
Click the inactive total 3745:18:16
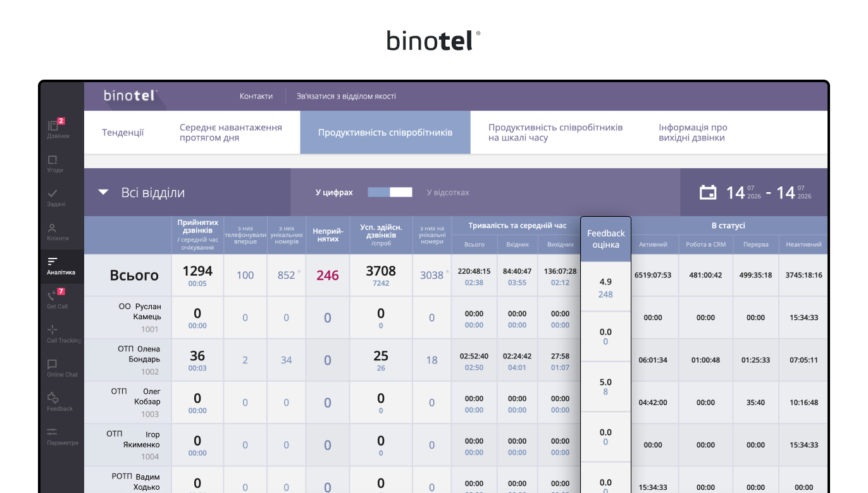(803, 276)
